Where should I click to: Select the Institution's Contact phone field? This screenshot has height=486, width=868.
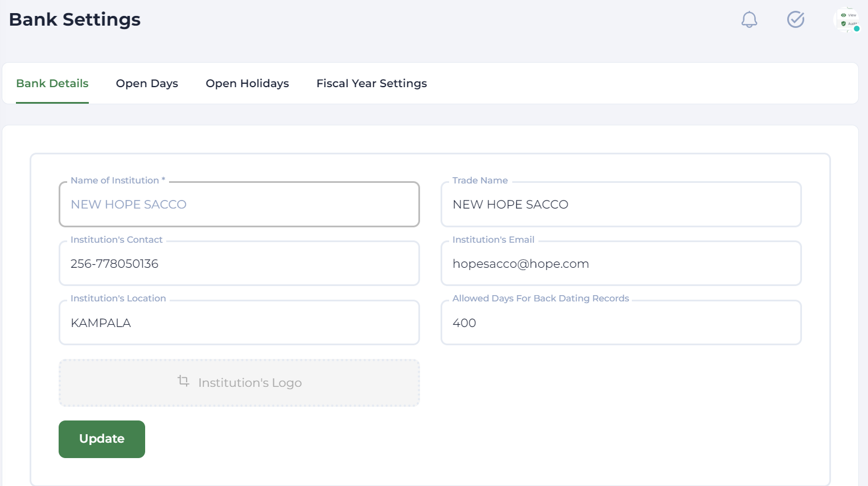click(239, 264)
